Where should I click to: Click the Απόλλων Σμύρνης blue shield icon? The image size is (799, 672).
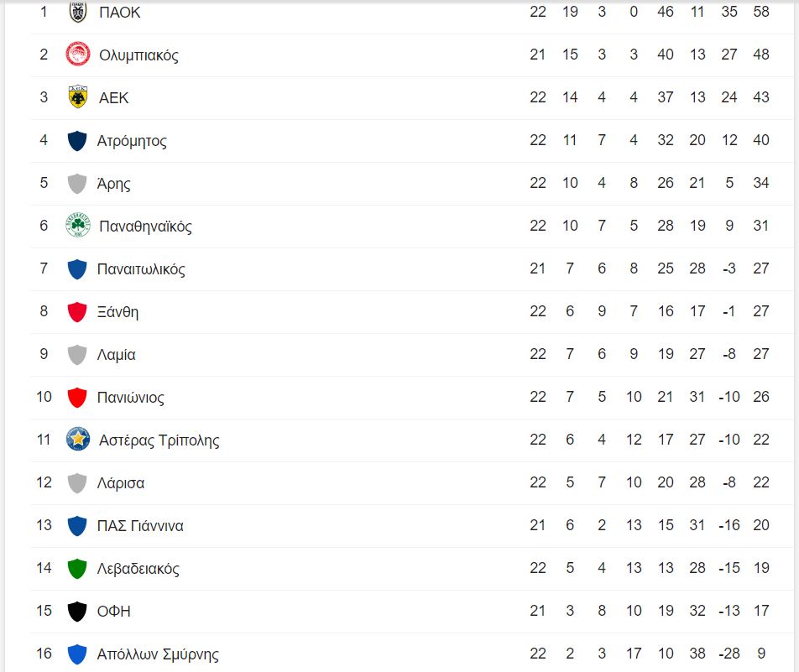(x=77, y=654)
